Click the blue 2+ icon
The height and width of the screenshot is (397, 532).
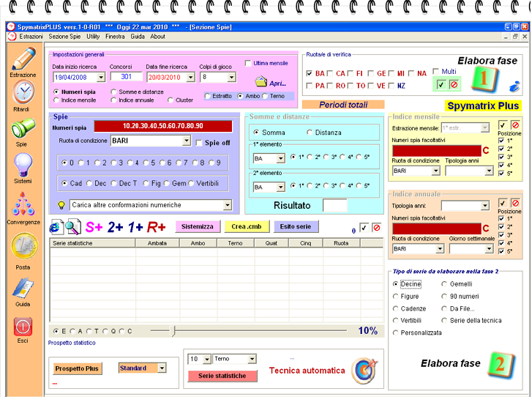[x=116, y=227]
